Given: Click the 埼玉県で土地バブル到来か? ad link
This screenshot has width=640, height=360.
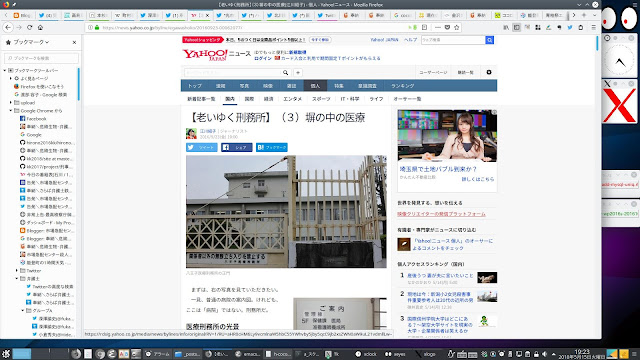Looking at the screenshot, I should [438, 169].
